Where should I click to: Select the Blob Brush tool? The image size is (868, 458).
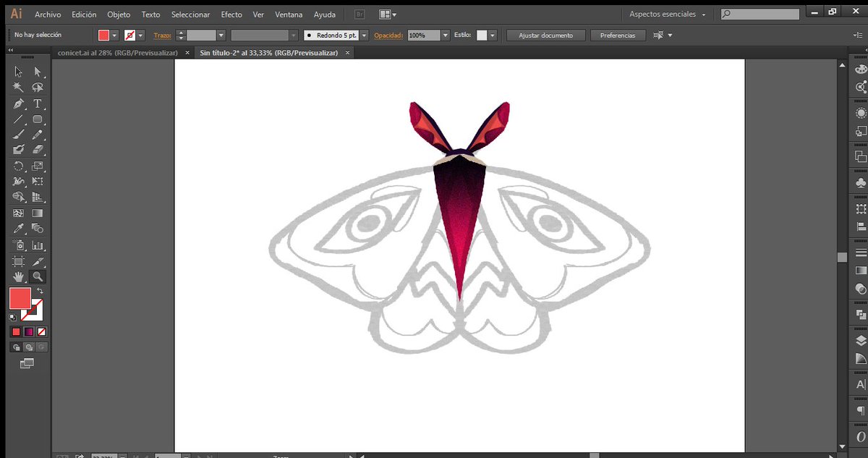coord(19,150)
